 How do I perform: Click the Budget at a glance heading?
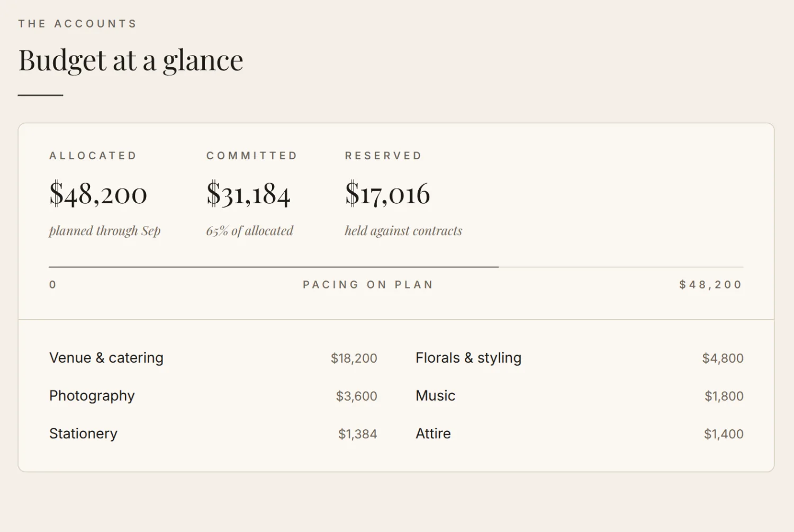pos(131,60)
